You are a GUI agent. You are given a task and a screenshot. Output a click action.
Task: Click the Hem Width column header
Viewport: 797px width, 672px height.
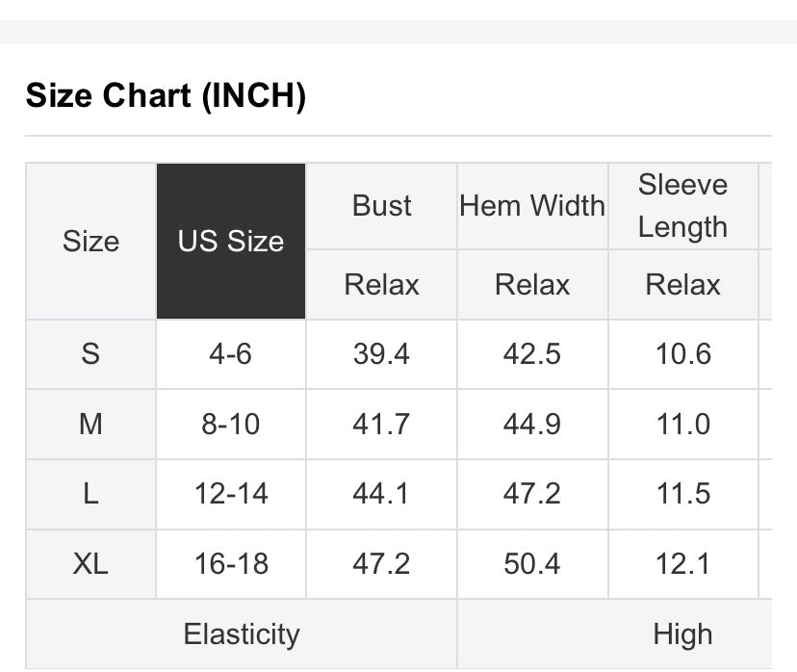coord(532,206)
